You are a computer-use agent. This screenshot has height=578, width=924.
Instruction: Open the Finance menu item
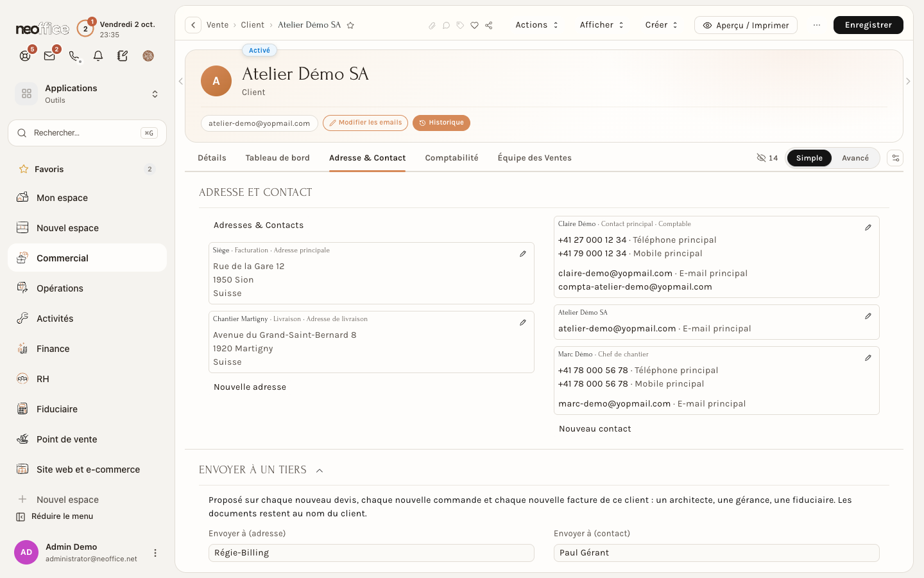[87, 349]
